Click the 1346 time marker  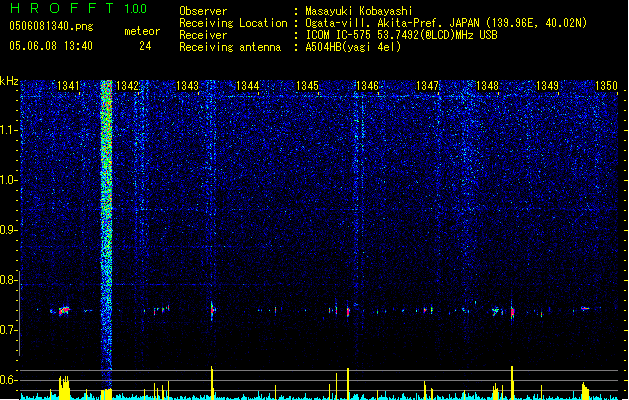point(367,85)
